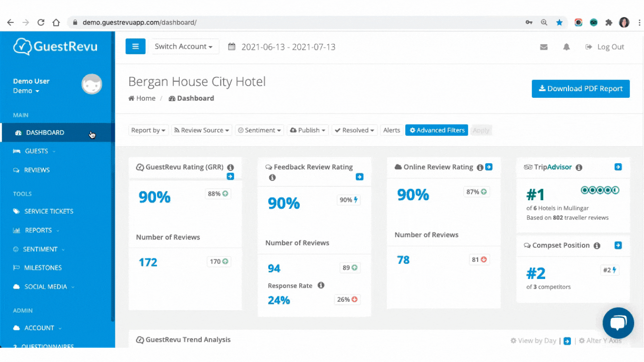Open Milestones in the sidebar
Screen dimensions: 644x362
(x=57, y=268)
